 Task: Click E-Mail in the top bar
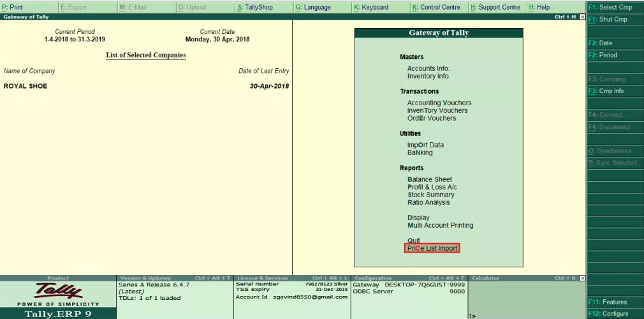point(147,8)
